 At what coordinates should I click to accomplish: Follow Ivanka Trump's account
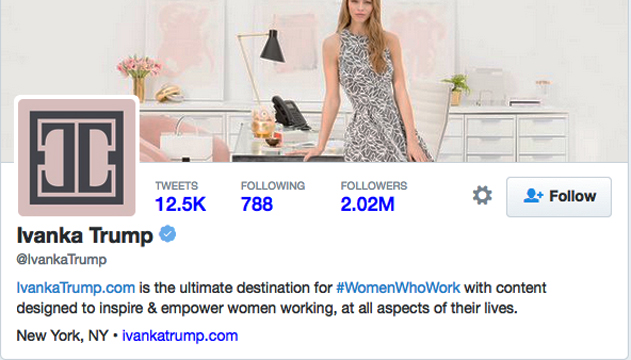(559, 197)
